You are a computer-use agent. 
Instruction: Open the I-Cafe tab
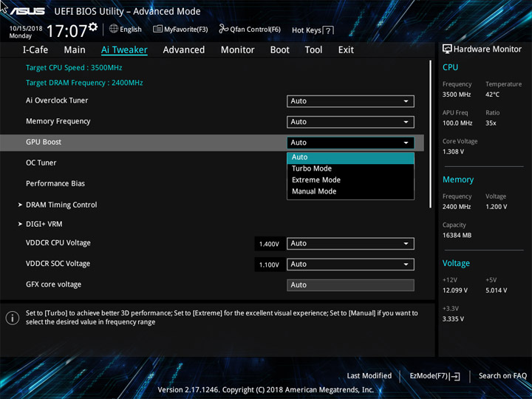click(x=35, y=50)
